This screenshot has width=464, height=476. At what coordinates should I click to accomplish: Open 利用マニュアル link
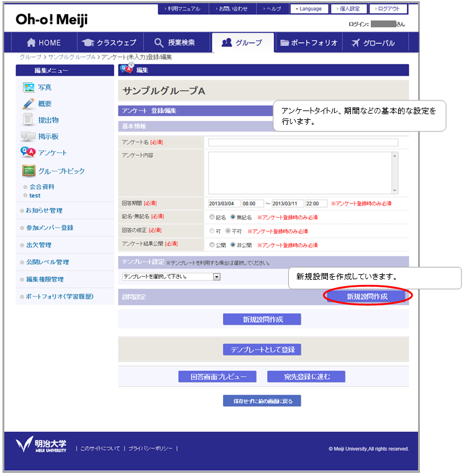pos(183,9)
